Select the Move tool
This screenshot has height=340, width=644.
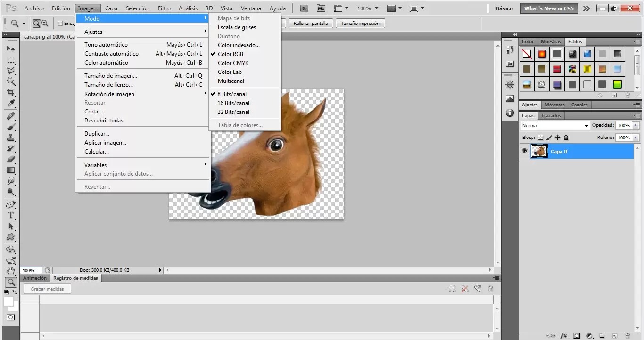pyautogui.click(x=10, y=49)
